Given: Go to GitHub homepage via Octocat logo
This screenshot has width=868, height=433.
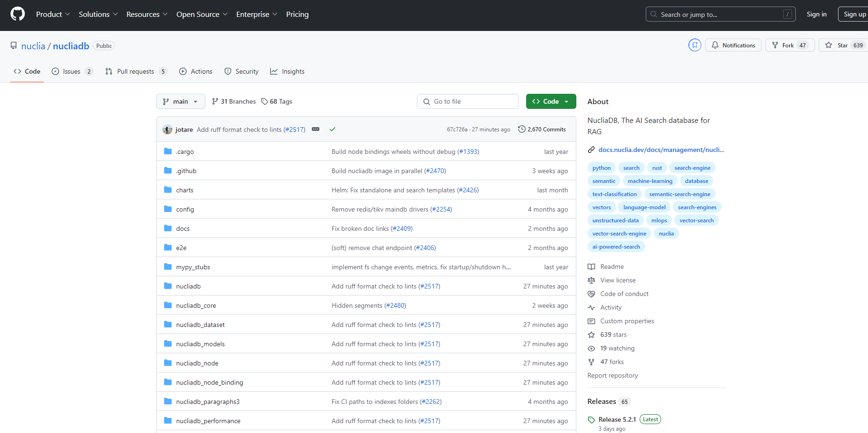Looking at the screenshot, I should click(x=17, y=14).
